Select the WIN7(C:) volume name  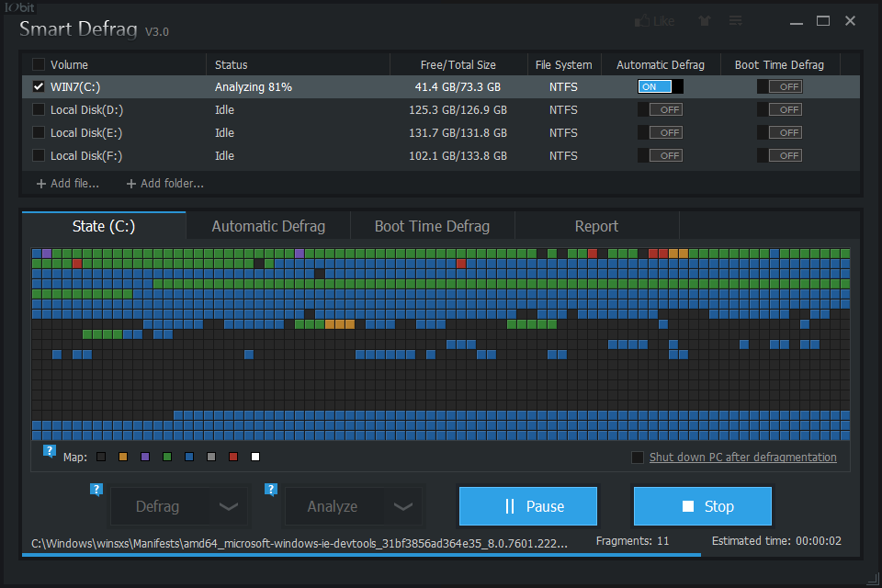(75, 86)
